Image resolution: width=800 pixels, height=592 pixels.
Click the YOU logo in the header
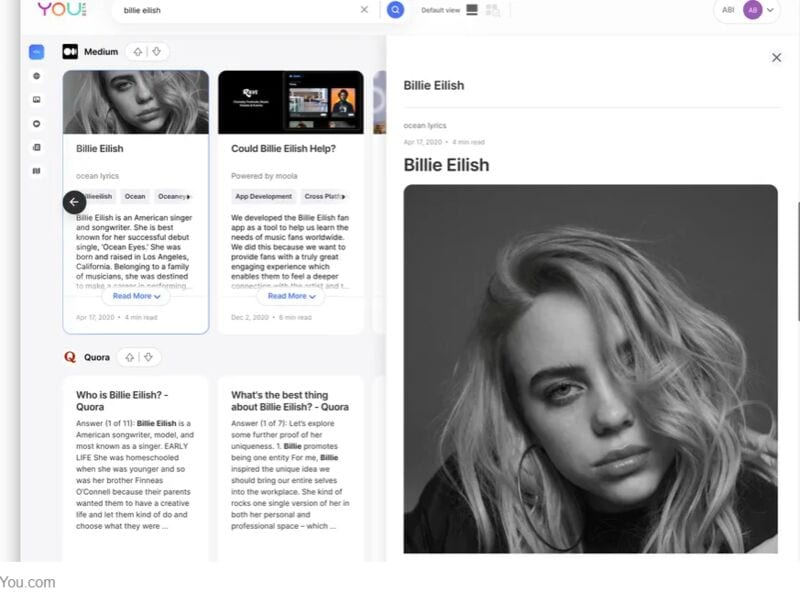tap(62, 8)
